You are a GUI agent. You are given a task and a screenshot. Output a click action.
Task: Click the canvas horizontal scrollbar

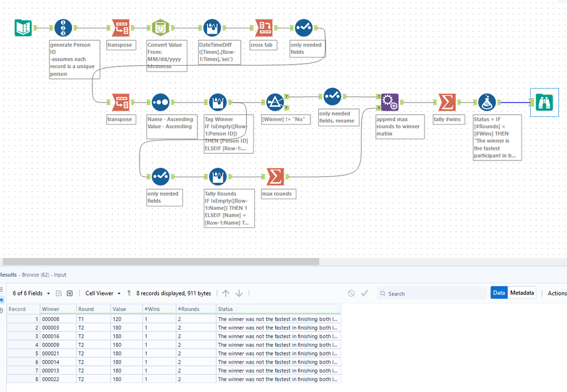click(x=161, y=261)
